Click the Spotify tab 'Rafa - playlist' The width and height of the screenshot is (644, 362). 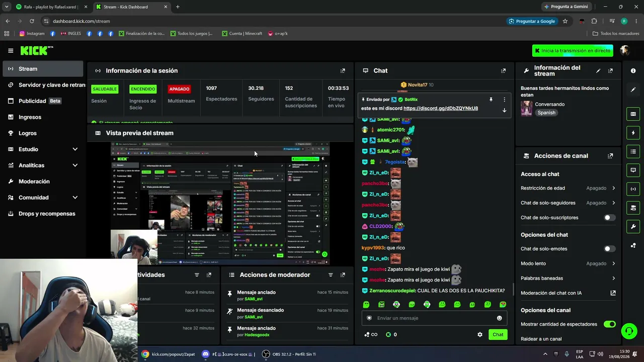pos(52,7)
